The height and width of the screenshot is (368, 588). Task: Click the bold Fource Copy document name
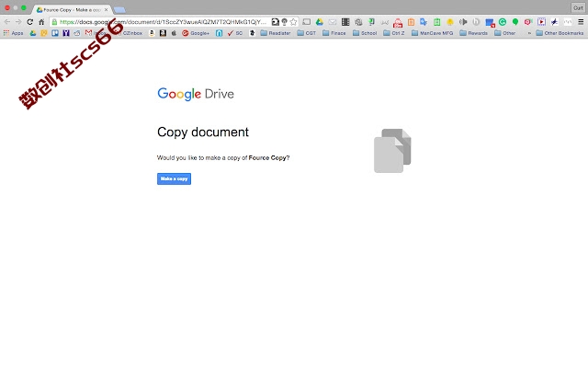coord(267,157)
